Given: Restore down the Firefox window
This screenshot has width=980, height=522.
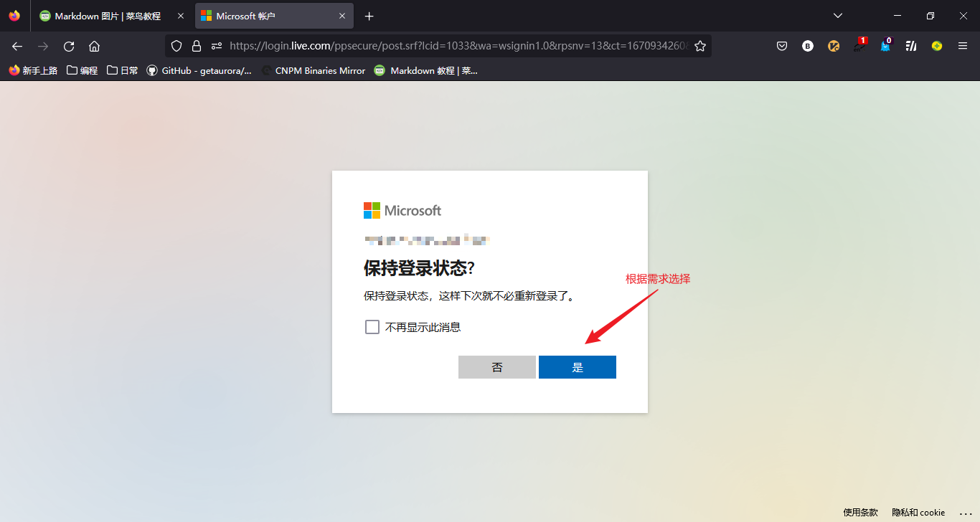Looking at the screenshot, I should pos(930,16).
